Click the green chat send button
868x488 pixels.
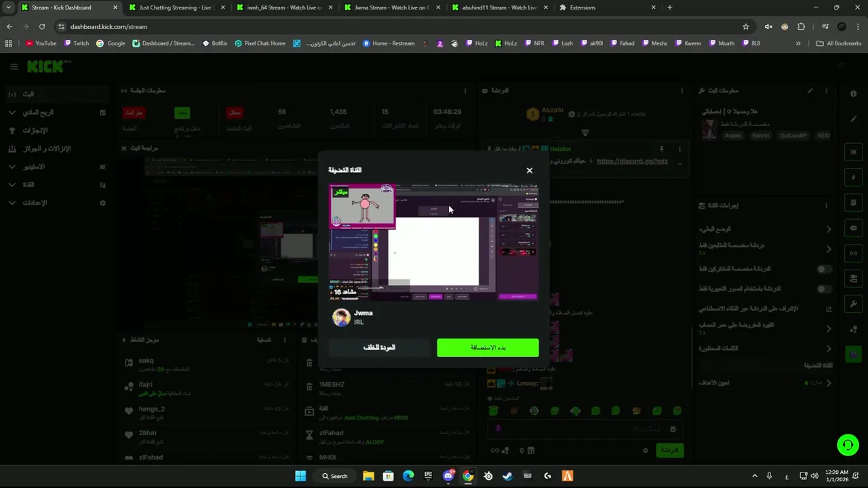click(669, 450)
